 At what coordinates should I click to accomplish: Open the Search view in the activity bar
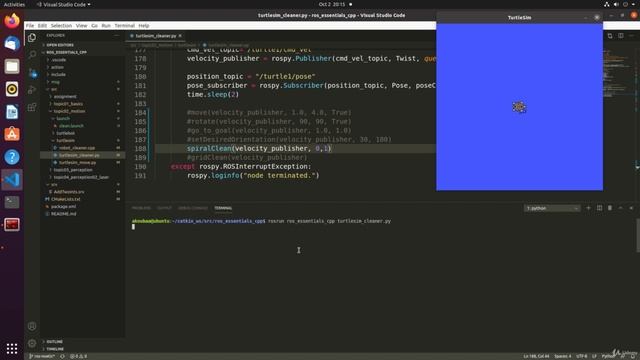tap(32, 55)
